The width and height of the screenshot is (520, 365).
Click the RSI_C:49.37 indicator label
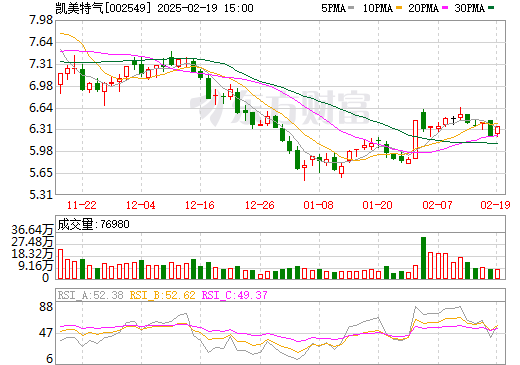tap(235, 295)
